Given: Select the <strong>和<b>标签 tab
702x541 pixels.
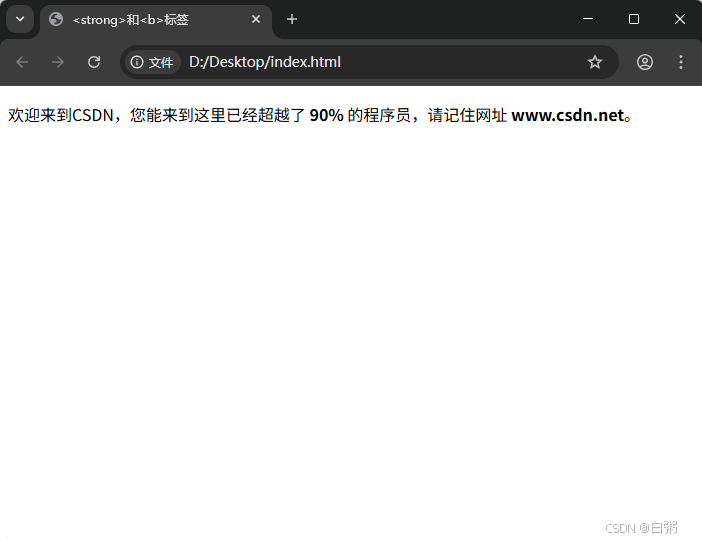Looking at the screenshot, I should pyautogui.click(x=156, y=20).
